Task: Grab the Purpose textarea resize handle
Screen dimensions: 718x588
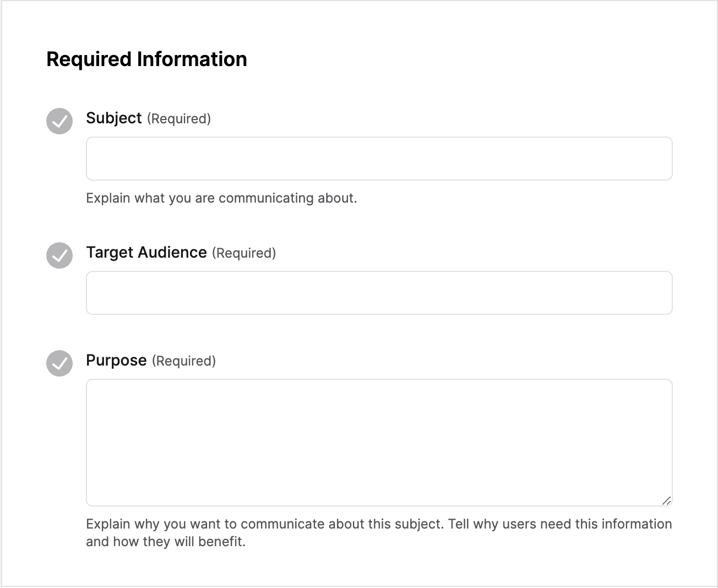Action: (666, 500)
